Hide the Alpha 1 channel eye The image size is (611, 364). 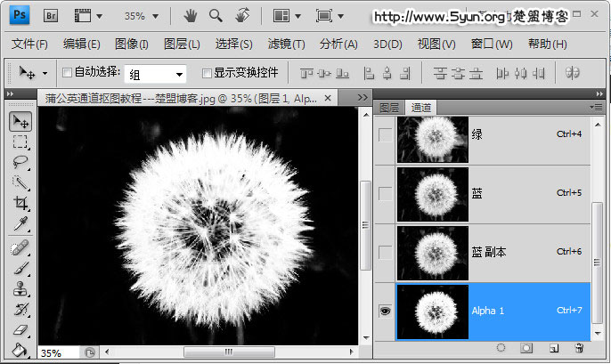click(385, 311)
